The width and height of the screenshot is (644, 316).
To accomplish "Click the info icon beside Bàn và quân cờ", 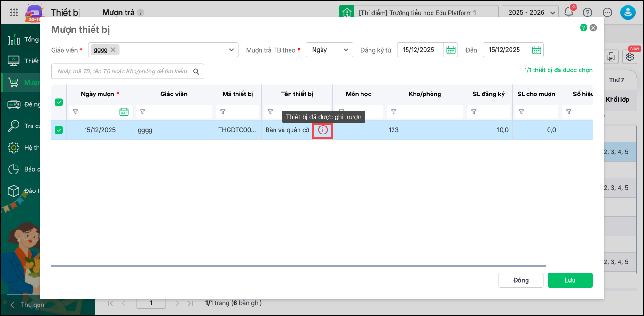I will (323, 130).
